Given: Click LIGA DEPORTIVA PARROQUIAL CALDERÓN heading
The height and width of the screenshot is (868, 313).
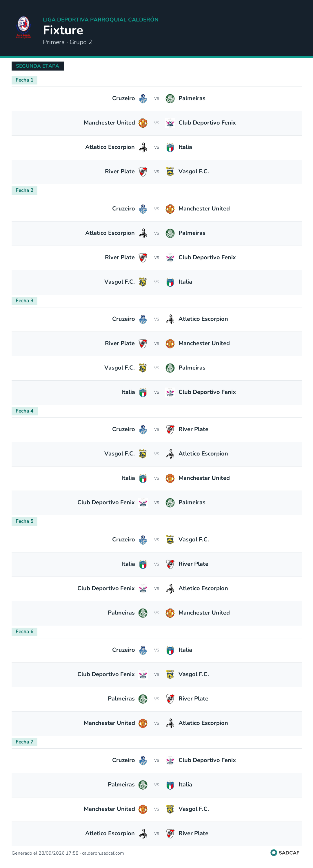Looking at the screenshot, I should point(101,19).
